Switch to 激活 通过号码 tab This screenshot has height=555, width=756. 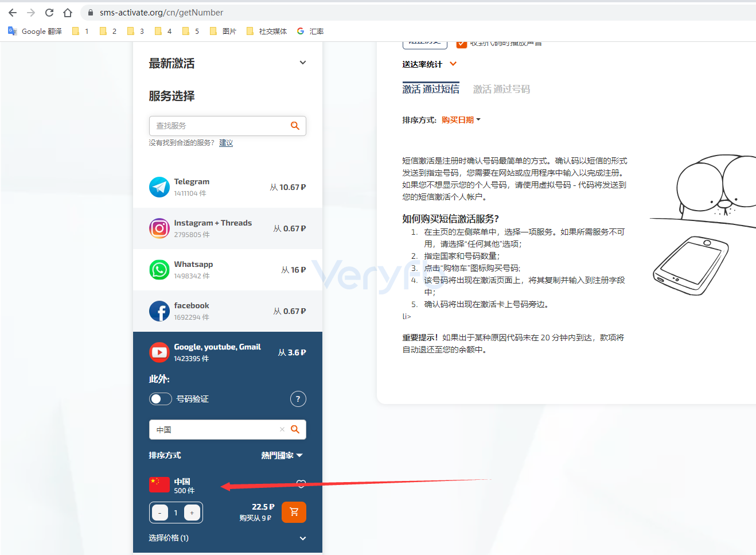[x=501, y=89]
